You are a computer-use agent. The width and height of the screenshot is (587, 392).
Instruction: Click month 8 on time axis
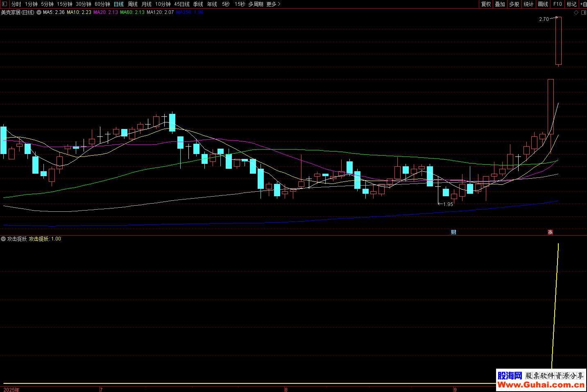pyautogui.click(x=286, y=390)
